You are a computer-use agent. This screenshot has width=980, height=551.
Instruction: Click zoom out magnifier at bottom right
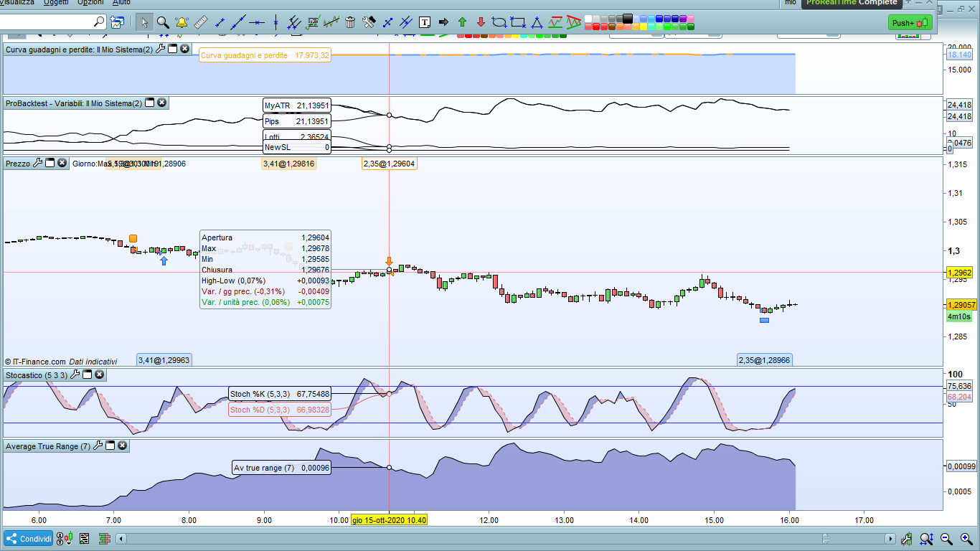click(x=947, y=539)
